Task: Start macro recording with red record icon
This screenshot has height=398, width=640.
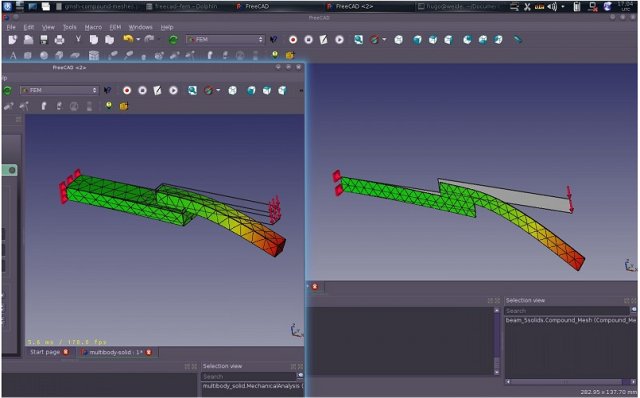Action: [x=293, y=40]
